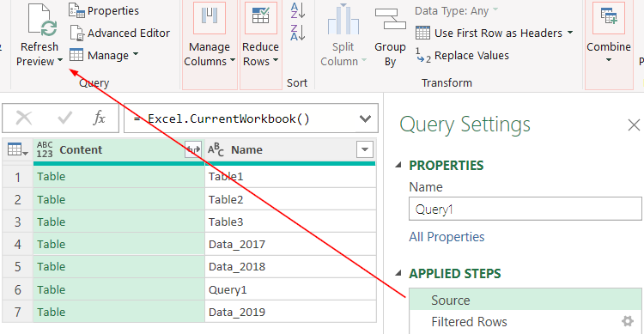Image resolution: width=644 pixels, height=334 pixels.
Task: Select the Source applied step
Action: pyautogui.click(x=526, y=300)
